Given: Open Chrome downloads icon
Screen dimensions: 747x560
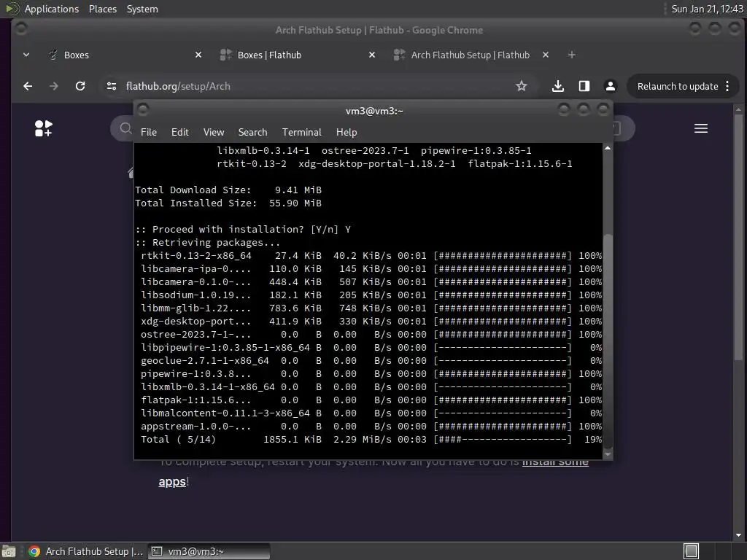Looking at the screenshot, I should (558, 86).
